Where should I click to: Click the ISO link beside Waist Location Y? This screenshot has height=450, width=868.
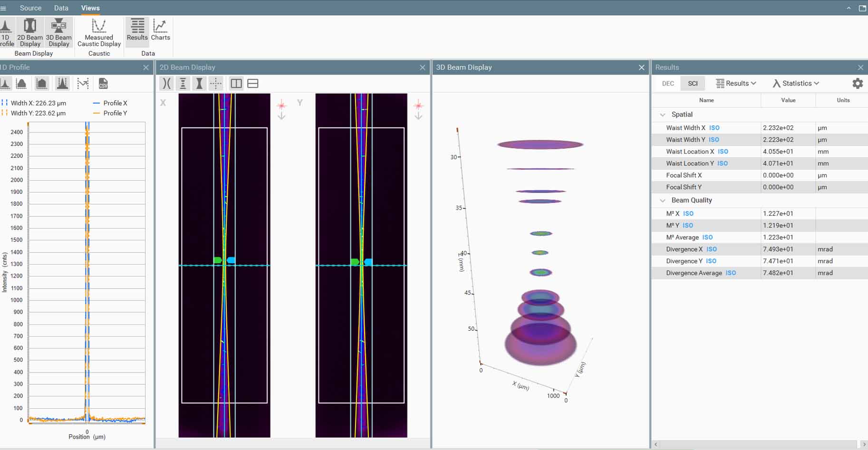[722, 163]
